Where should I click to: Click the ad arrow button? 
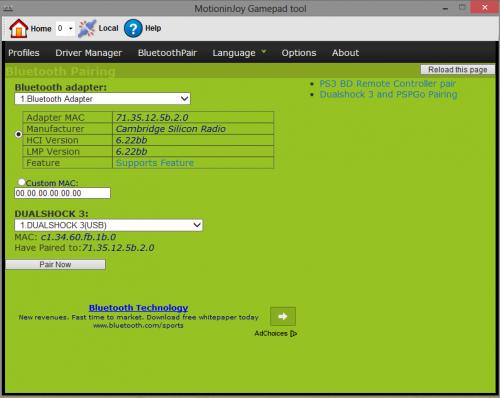[x=283, y=316]
